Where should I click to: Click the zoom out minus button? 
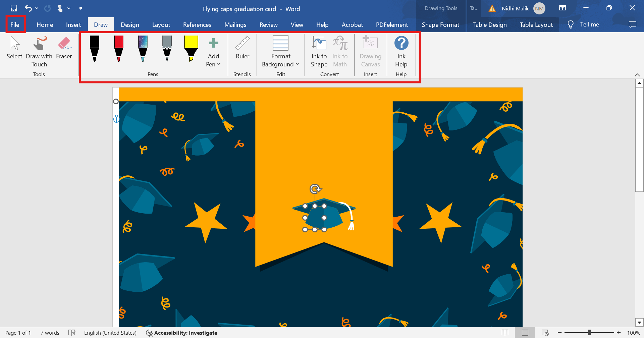coord(560,333)
